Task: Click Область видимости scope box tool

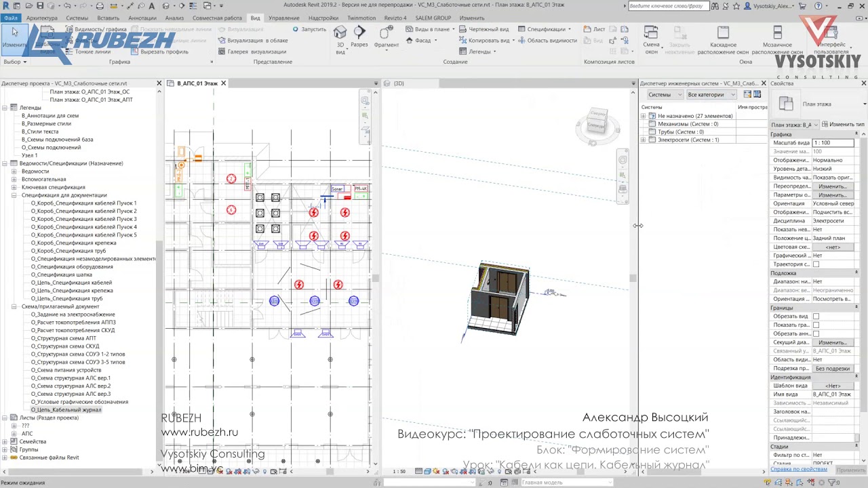Action: (547, 41)
